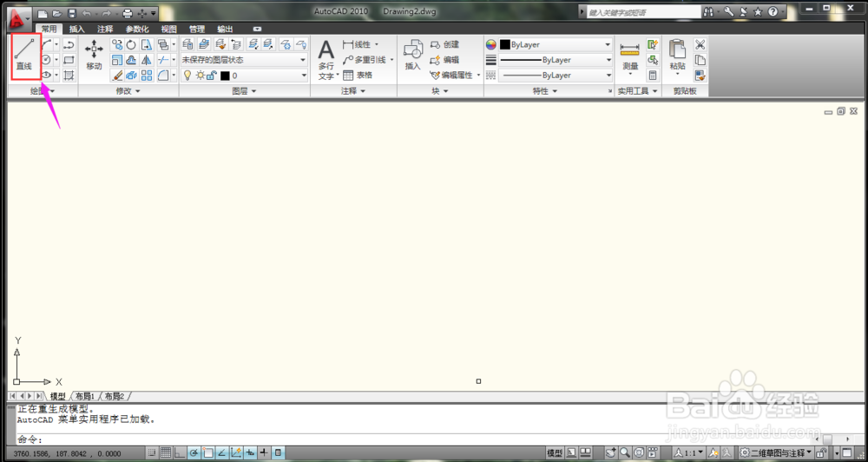Select the 直线 (Line) tool
868x462 pixels.
[x=23, y=56]
